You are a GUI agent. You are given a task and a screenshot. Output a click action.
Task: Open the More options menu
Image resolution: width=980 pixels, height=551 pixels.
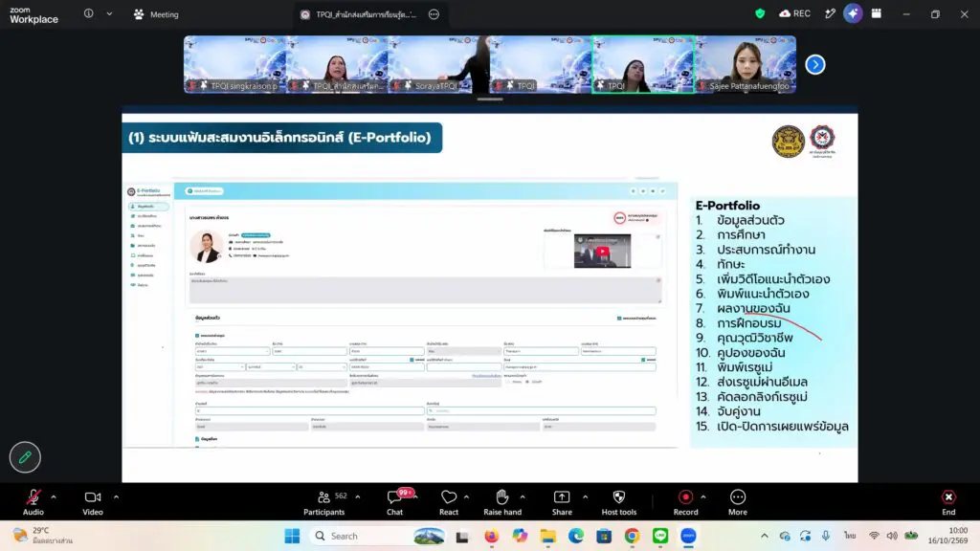738,502
